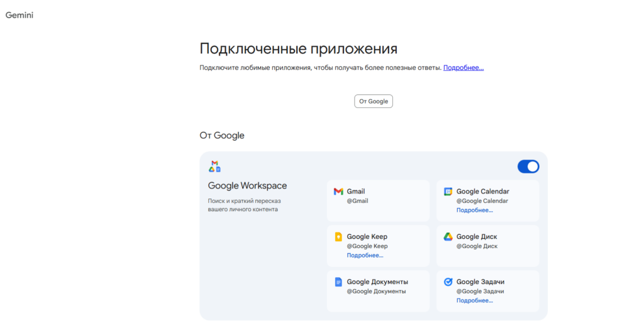
Task: Click the Google Calendar card title
Action: 482,191
